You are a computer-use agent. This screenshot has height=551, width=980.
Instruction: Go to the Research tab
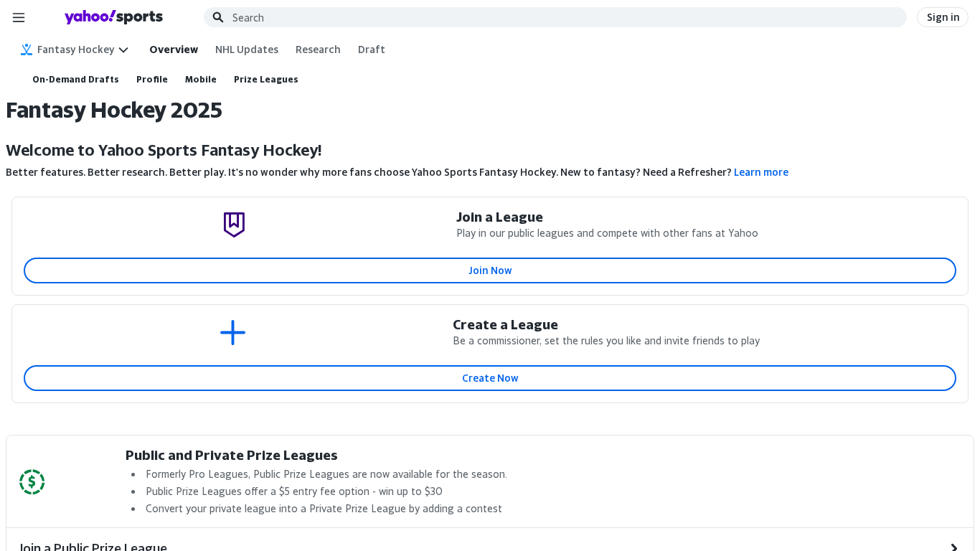[318, 50]
